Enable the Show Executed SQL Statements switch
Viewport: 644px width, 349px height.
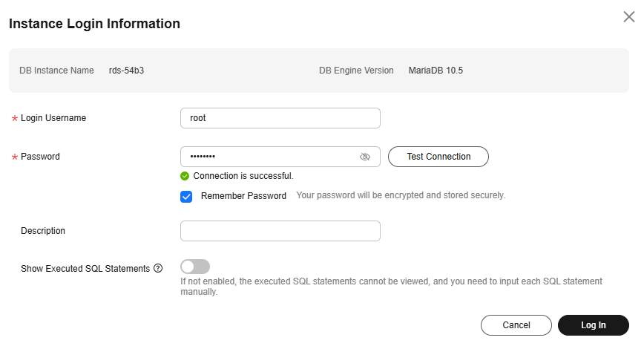(195, 267)
